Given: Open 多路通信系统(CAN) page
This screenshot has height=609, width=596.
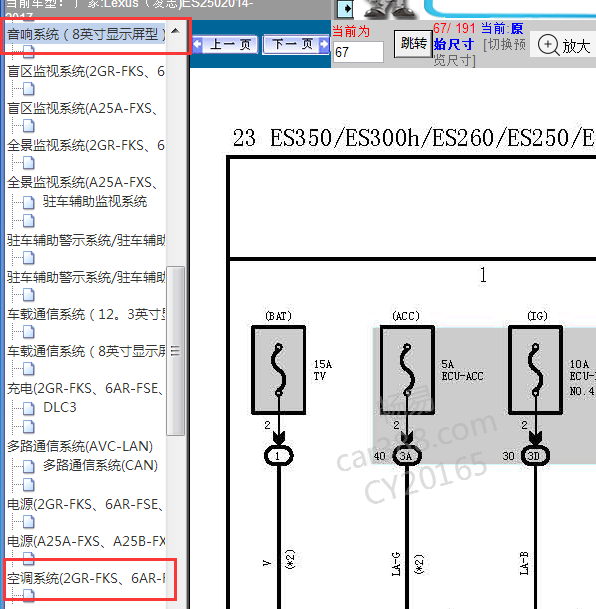Looking at the screenshot, I should tap(100, 465).
